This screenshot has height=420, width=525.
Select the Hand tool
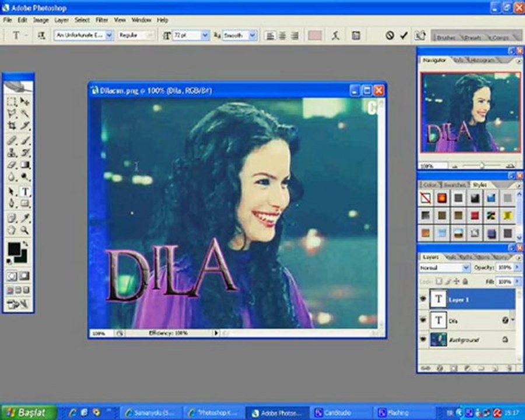click(12, 230)
